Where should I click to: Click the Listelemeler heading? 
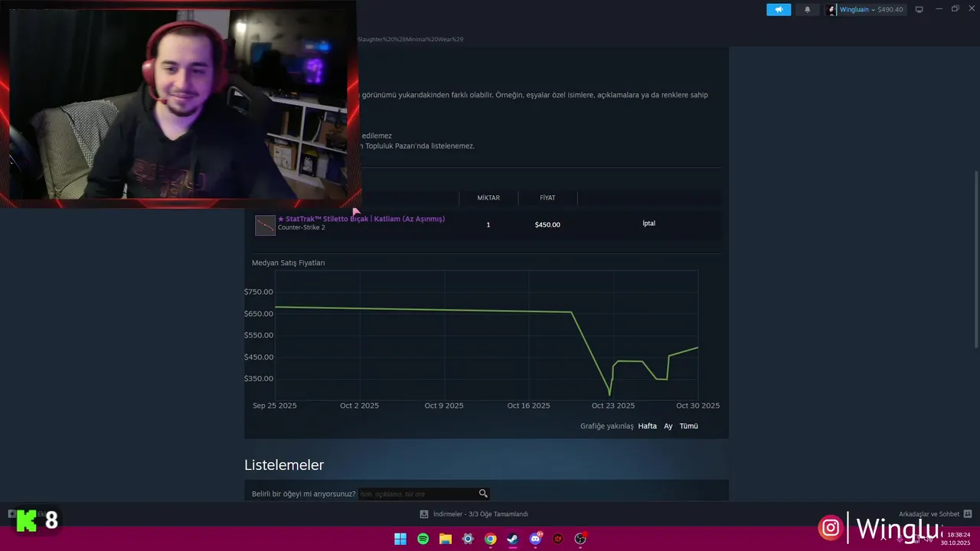[284, 465]
